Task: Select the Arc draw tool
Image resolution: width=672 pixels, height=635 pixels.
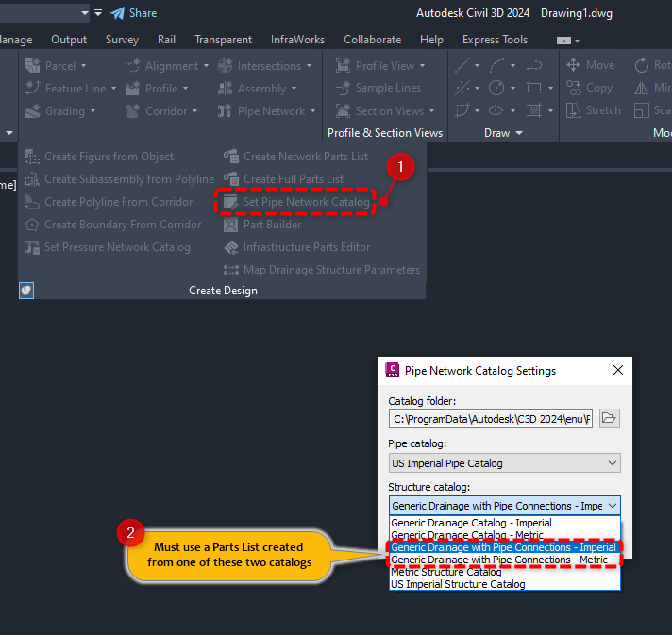Action: pos(496,65)
